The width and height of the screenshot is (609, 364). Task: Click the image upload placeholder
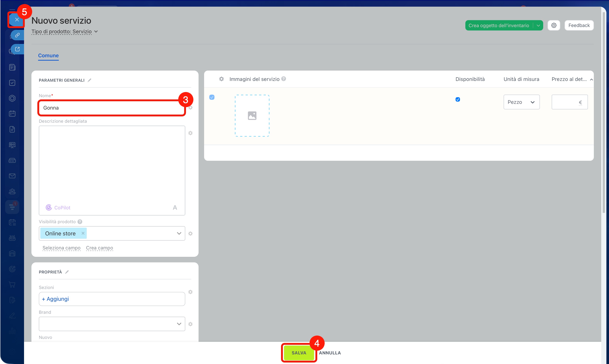(x=252, y=115)
